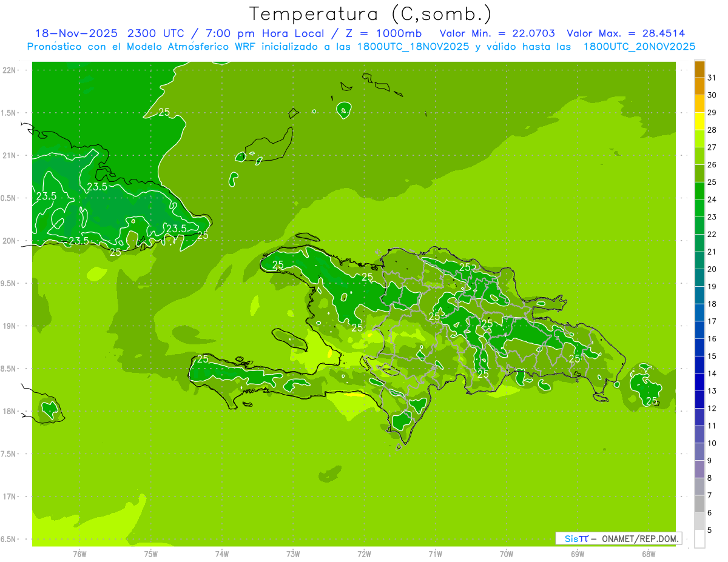The height and width of the screenshot is (562, 728).
Task: Click the "25" contour label north of Cuba
Action: [164, 112]
